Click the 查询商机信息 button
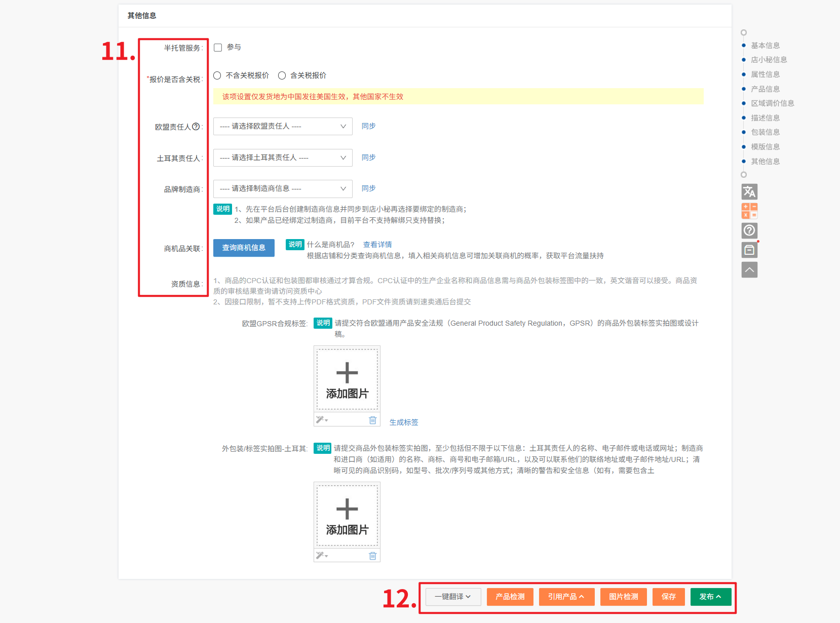The height and width of the screenshot is (623, 840). (244, 248)
